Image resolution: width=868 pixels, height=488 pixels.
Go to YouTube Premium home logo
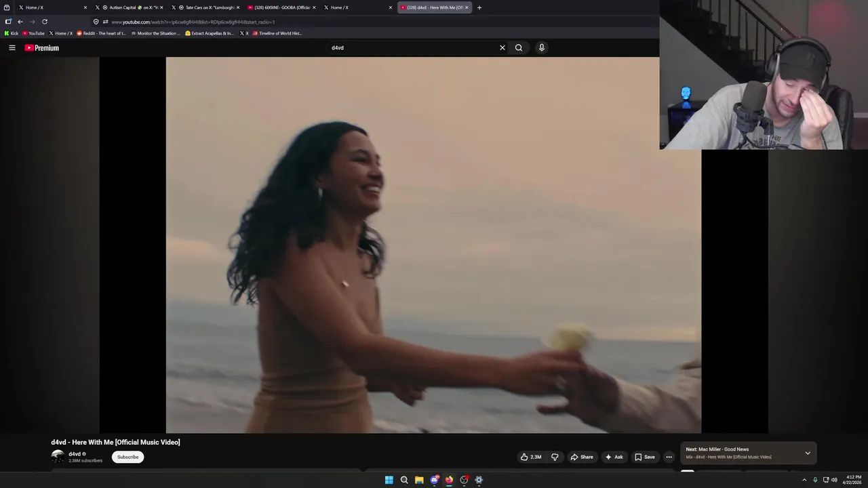click(42, 47)
